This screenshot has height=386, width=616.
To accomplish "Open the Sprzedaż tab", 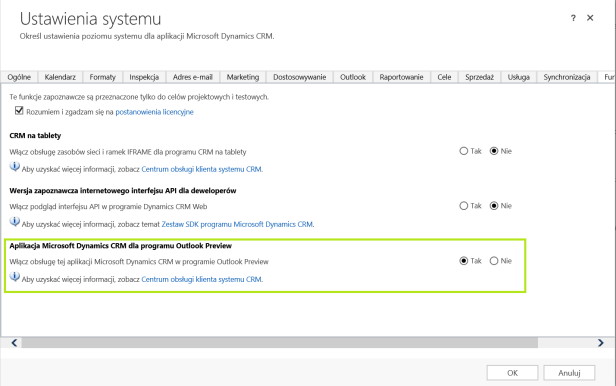I will click(479, 77).
